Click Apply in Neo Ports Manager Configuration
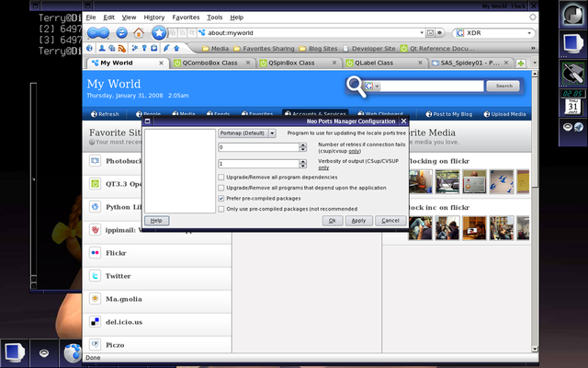The width and height of the screenshot is (588, 368). (358, 221)
